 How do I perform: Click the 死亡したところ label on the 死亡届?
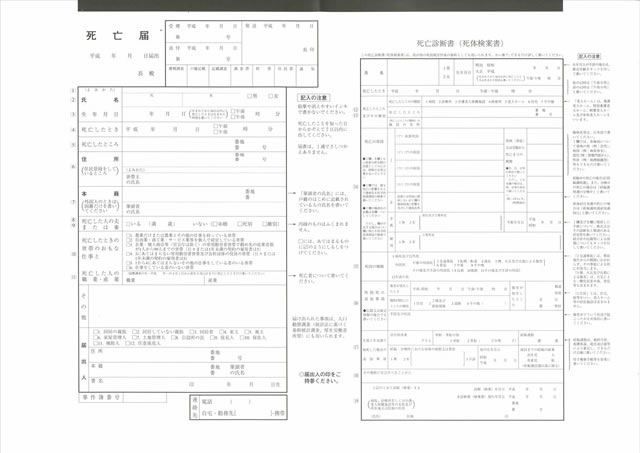pos(100,144)
